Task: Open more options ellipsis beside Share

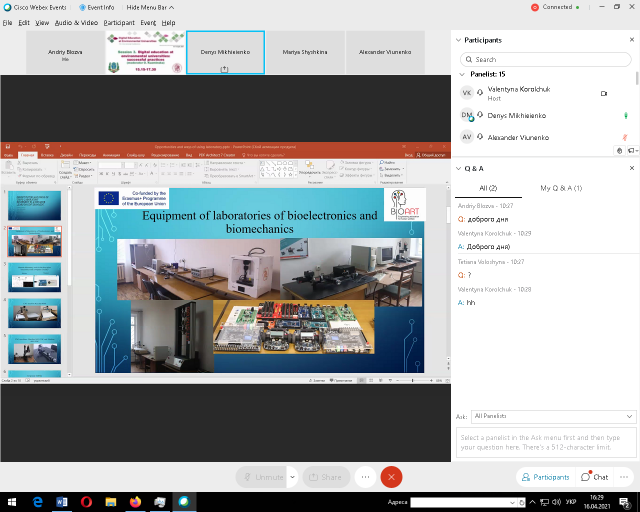Action: (x=366, y=477)
